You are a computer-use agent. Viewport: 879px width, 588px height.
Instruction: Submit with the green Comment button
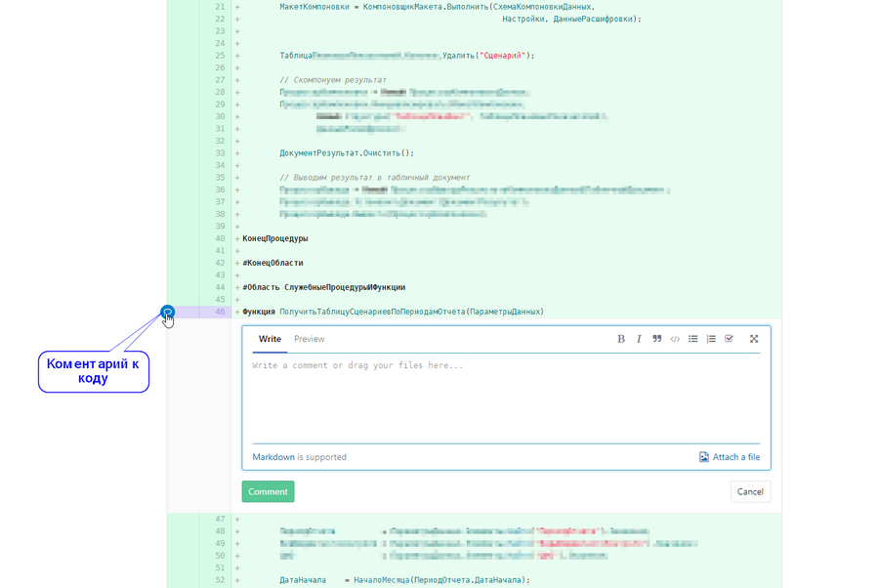tap(268, 491)
